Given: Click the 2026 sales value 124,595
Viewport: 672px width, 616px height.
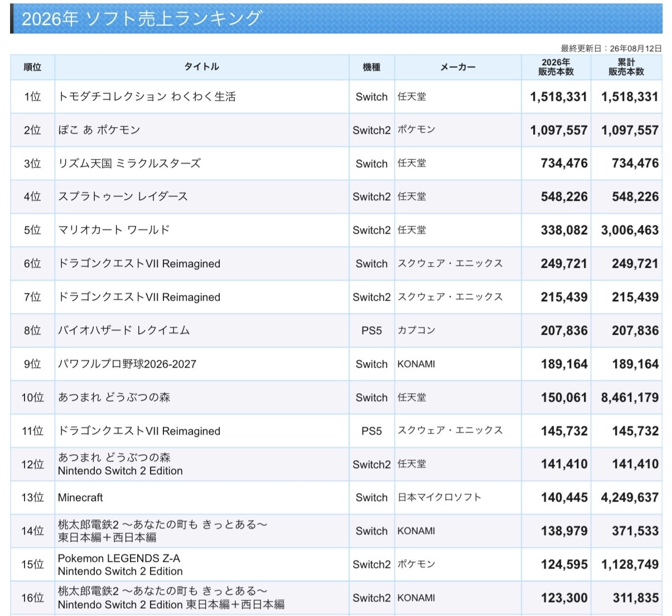Looking at the screenshot, I should click(x=564, y=564).
